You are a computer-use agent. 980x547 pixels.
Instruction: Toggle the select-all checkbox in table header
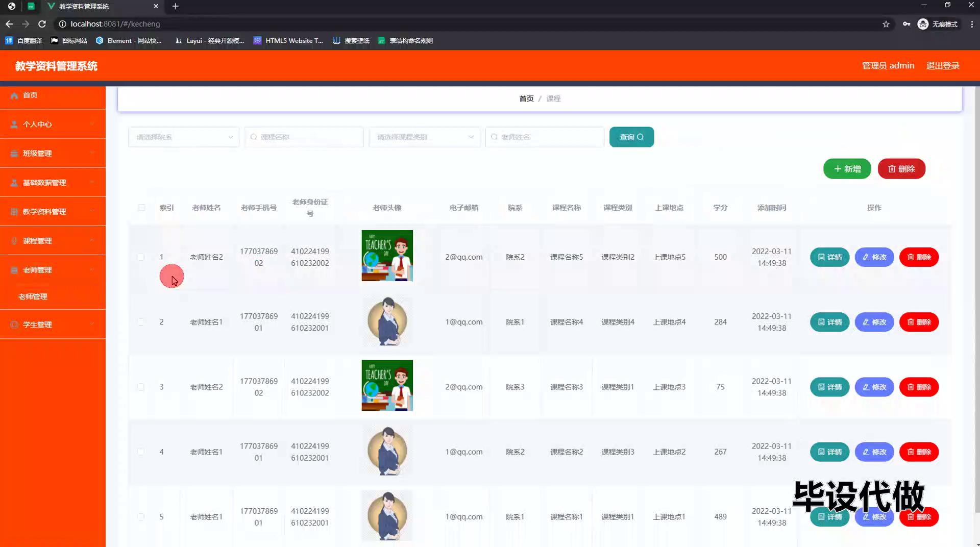[141, 208]
